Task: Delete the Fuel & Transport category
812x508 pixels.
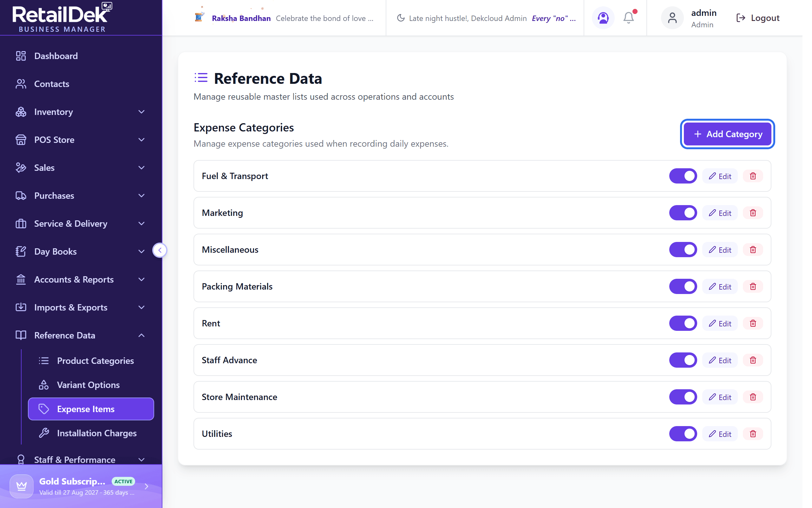Action: pyautogui.click(x=753, y=176)
